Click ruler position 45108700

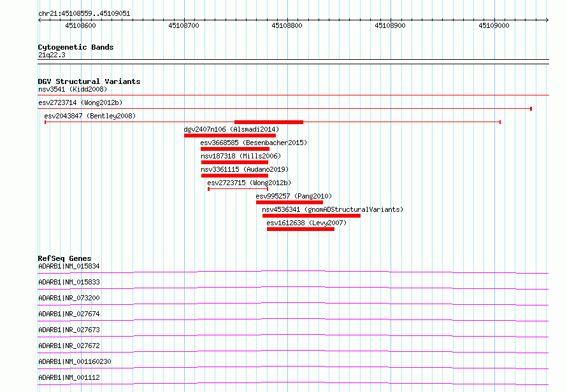(183, 25)
